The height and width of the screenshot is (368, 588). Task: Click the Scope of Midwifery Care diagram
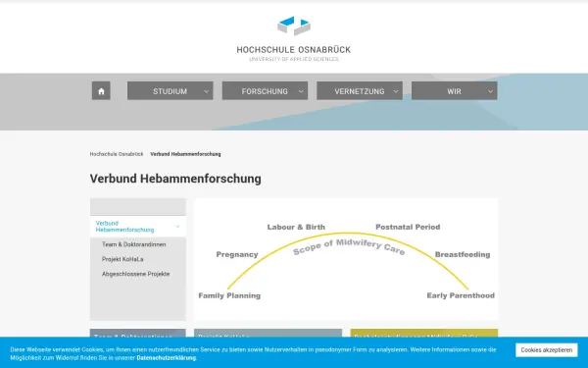tap(346, 259)
